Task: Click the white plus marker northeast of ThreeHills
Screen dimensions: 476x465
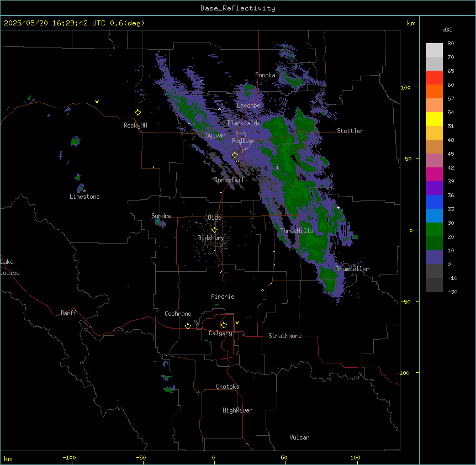Action: [338, 207]
